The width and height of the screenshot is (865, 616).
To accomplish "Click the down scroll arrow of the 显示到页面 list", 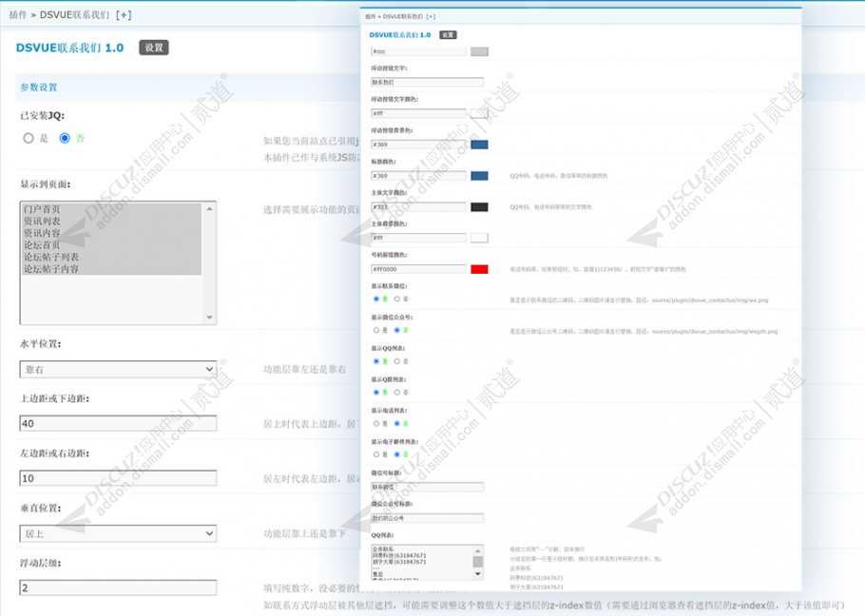I will (209, 318).
